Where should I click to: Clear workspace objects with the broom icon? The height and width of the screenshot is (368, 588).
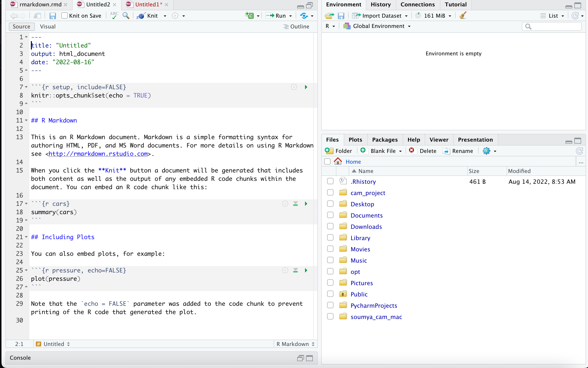(x=462, y=15)
